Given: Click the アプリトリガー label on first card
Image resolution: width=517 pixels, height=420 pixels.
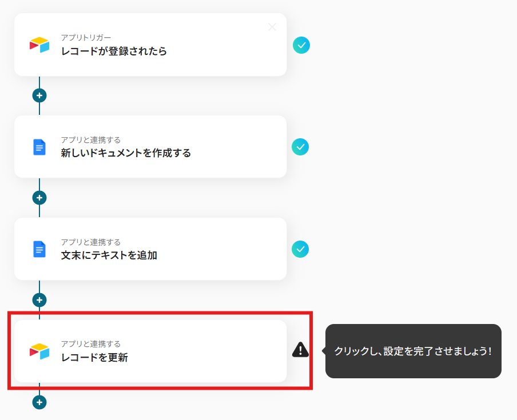Looking at the screenshot, I should click(86, 38).
